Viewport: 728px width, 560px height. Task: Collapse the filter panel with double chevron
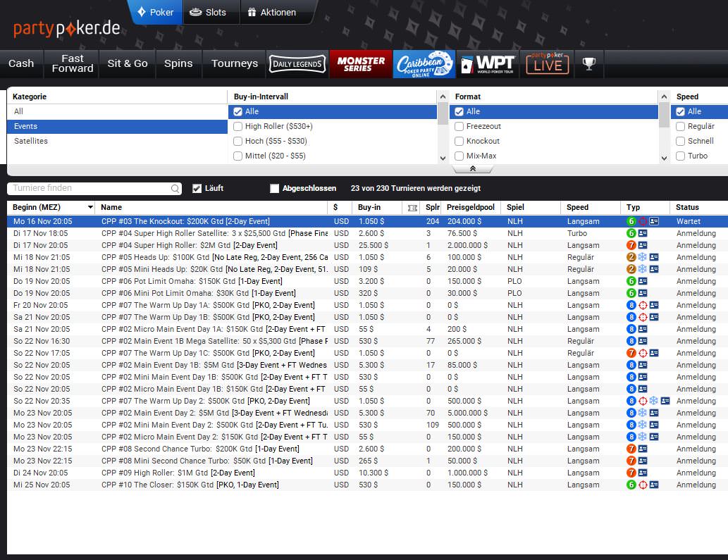pos(472,169)
